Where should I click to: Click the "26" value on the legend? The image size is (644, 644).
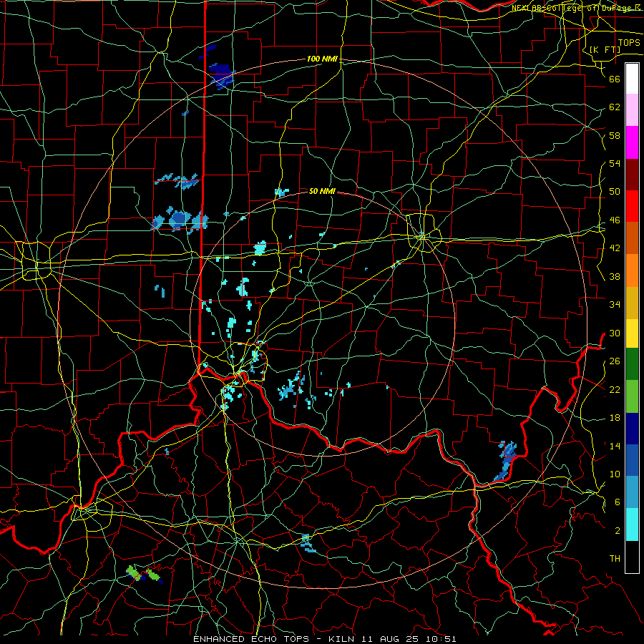click(615, 361)
